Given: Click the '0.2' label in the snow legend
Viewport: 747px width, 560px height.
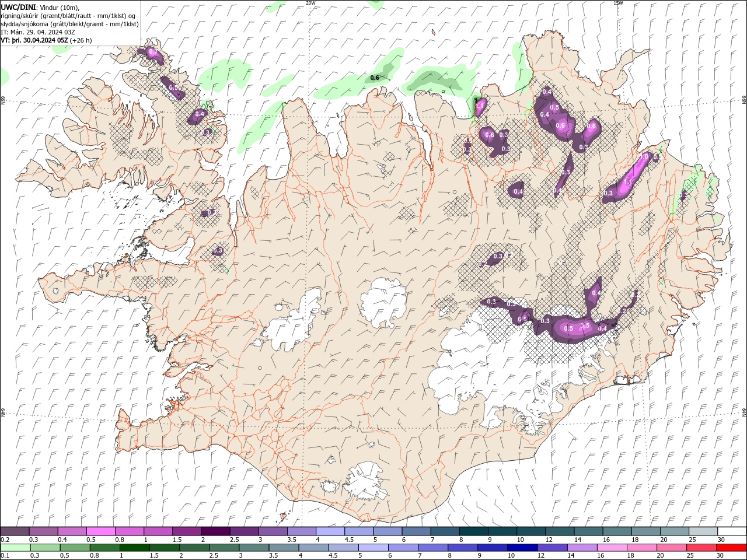Looking at the screenshot, I should pyautogui.click(x=5, y=540).
